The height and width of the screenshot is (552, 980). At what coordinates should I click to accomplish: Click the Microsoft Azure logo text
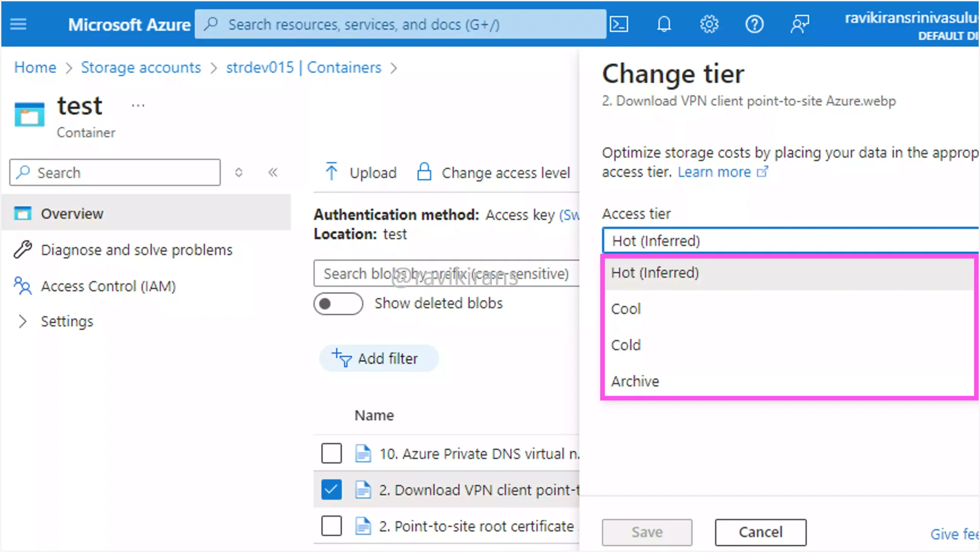129,25
